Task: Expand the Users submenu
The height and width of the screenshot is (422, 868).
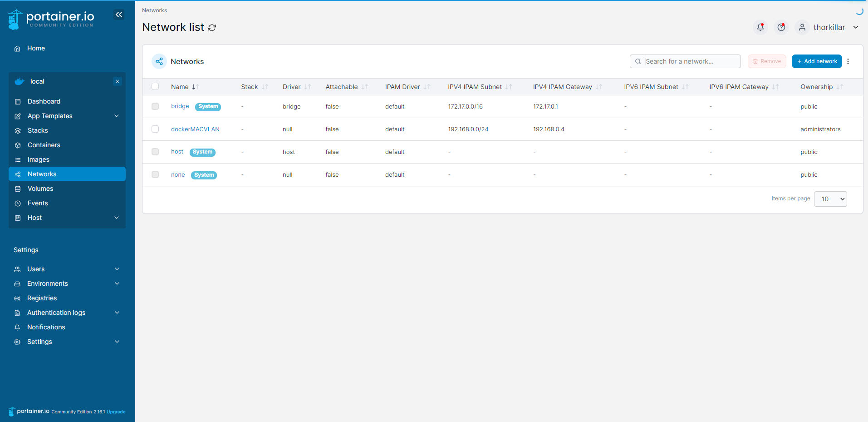Action: (117, 269)
